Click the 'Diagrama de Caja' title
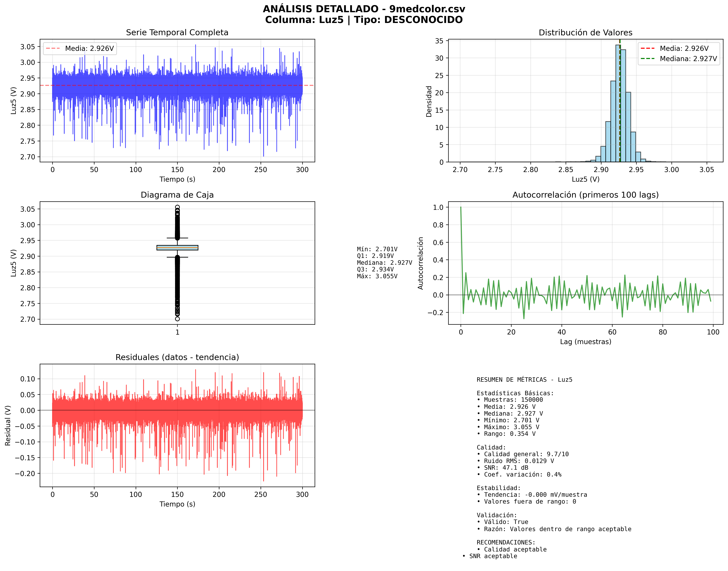The width and height of the screenshot is (728, 571). tap(177, 195)
